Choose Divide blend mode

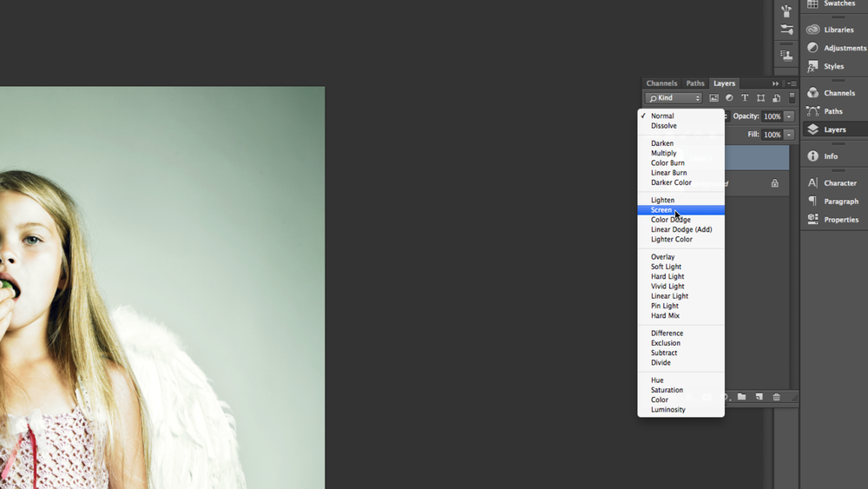click(x=681, y=363)
